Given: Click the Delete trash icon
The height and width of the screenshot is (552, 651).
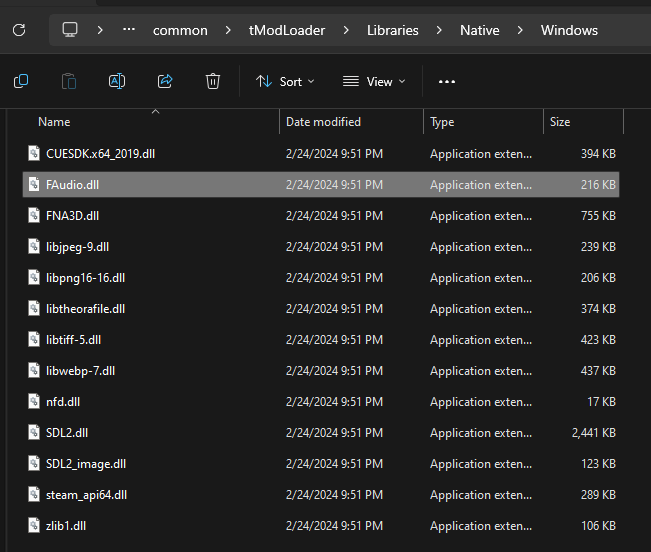Looking at the screenshot, I should click(213, 81).
